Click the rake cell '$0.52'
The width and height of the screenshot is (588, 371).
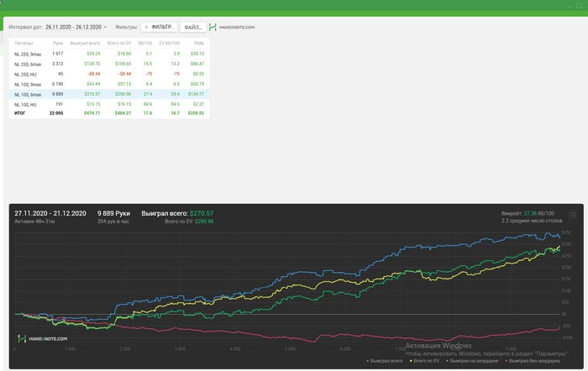(x=198, y=74)
